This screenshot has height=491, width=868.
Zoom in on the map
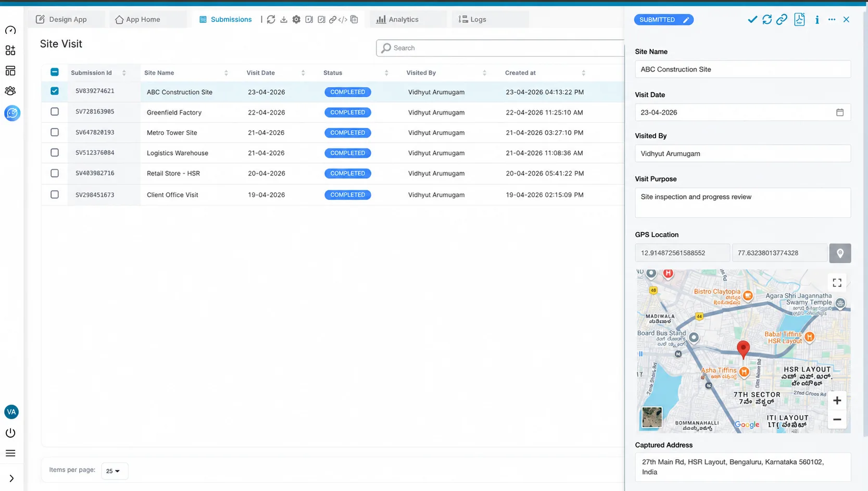click(837, 400)
